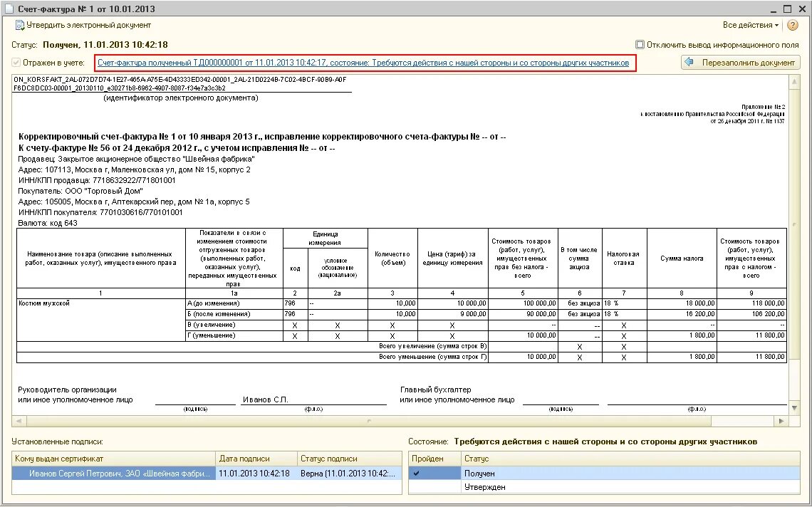Click the 16 200,00 tax amount cell
812x507 pixels.
682,314
